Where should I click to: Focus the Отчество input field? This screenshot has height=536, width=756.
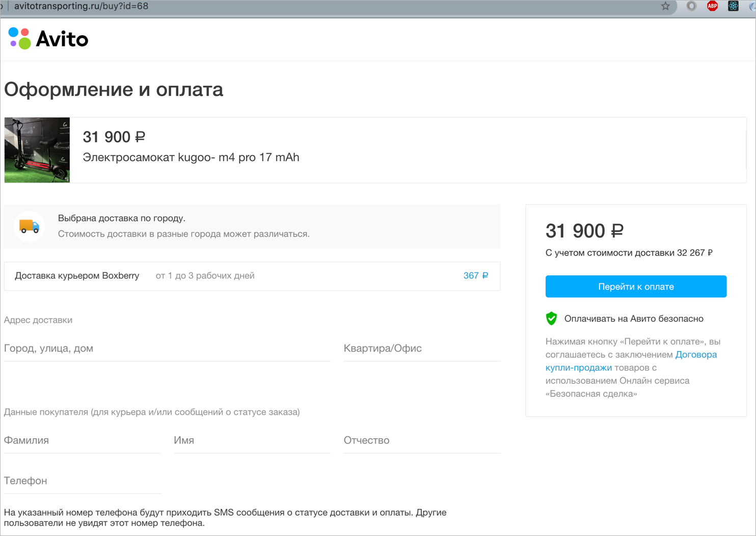coord(422,440)
